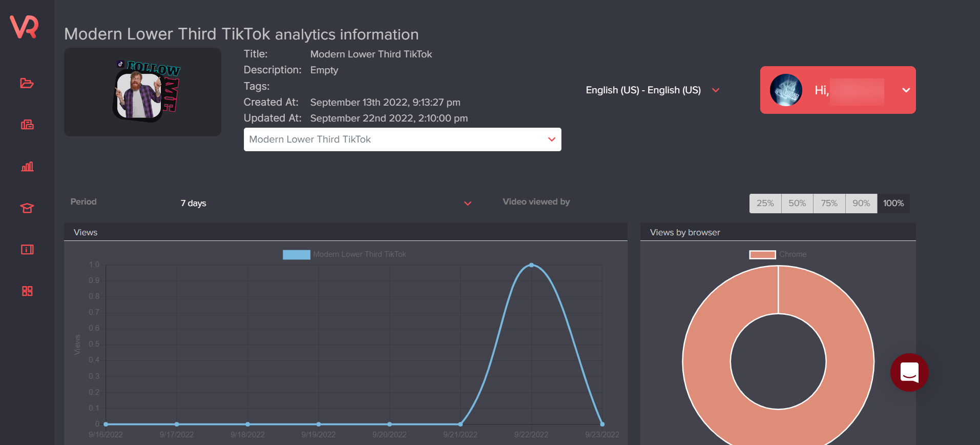
Task: Click the 'Created At' date value
Action: [385, 103]
